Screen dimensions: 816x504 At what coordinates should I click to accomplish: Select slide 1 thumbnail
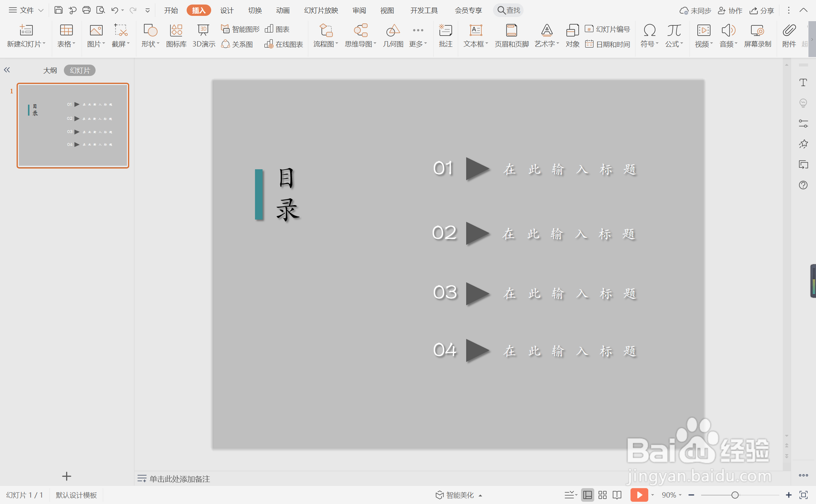[x=73, y=125]
